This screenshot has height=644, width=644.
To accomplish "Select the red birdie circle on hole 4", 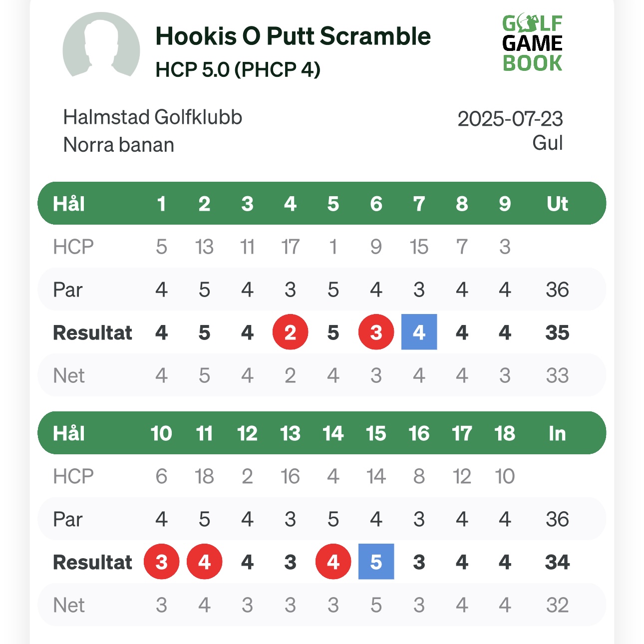I will pos(290,332).
